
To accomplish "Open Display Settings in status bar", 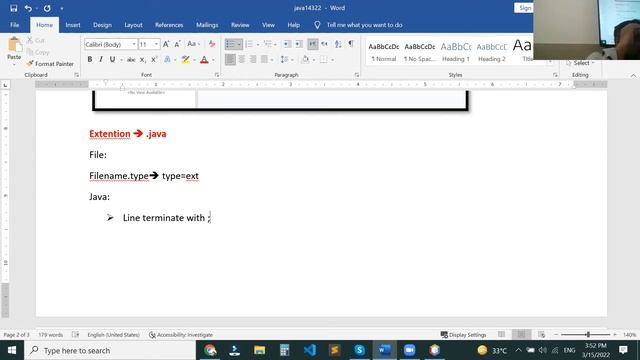I will coord(463,335).
